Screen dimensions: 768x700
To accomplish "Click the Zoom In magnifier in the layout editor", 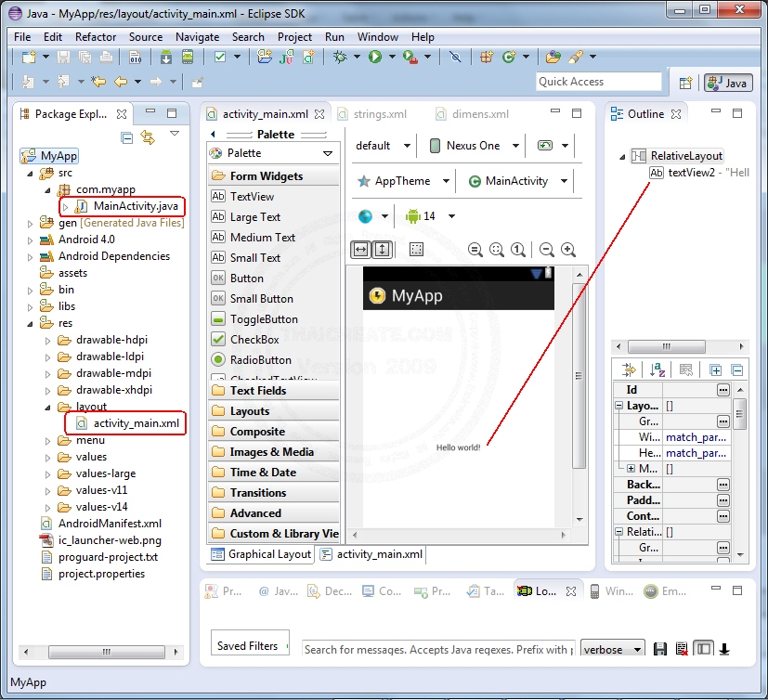I will [x=570, y=250].
